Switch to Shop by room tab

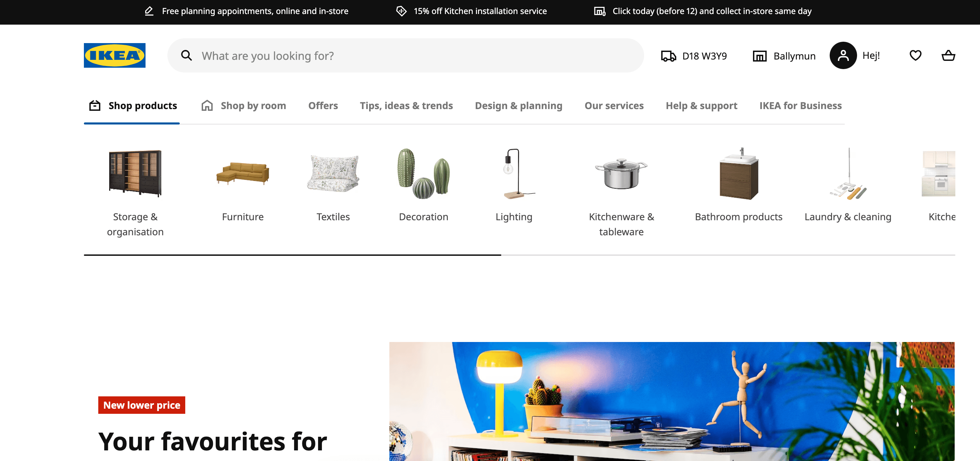click(243, 106)
